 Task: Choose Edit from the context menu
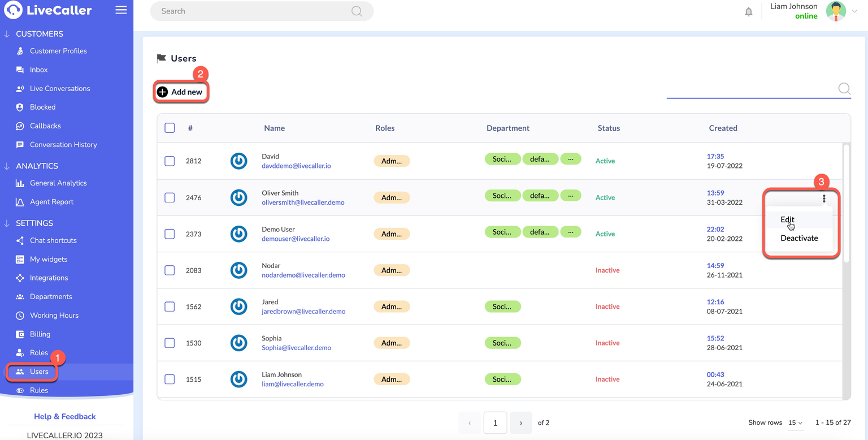(787, 220)
